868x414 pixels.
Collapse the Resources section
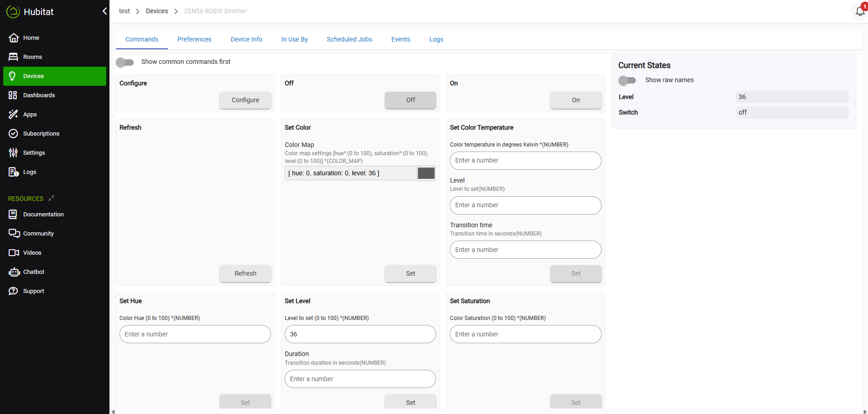(52, 198)
